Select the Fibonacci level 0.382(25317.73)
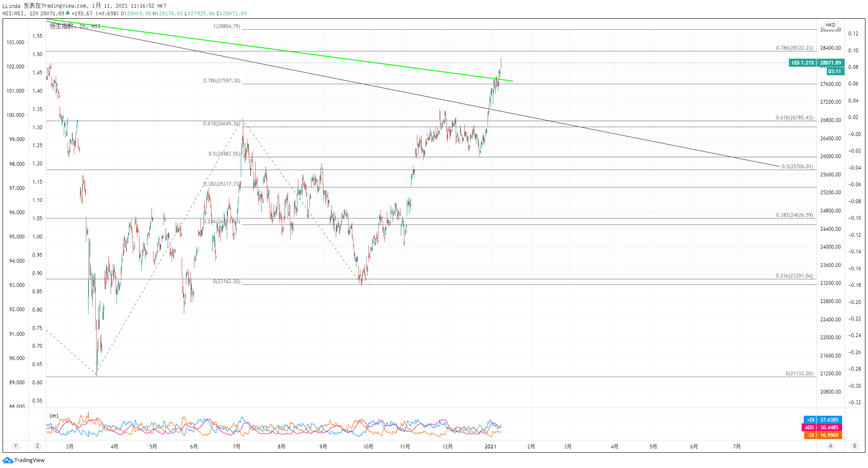The width and height of the screenshot is (868, 468). tap(222, 184)
